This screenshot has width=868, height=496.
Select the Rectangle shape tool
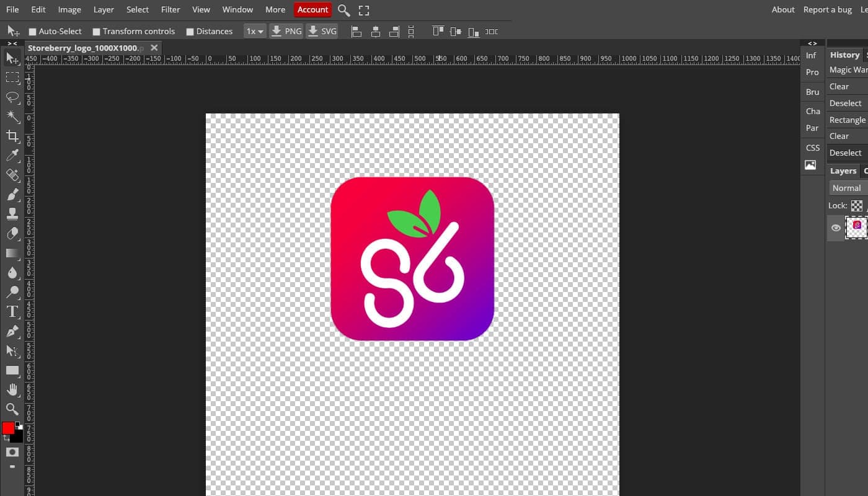click(x=12, y=370)
